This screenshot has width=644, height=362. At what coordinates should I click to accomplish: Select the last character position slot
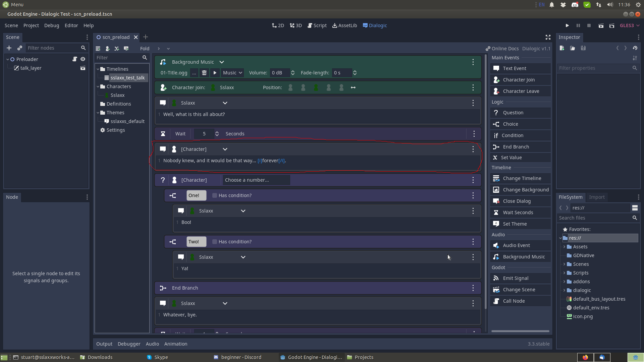point(341,87)
